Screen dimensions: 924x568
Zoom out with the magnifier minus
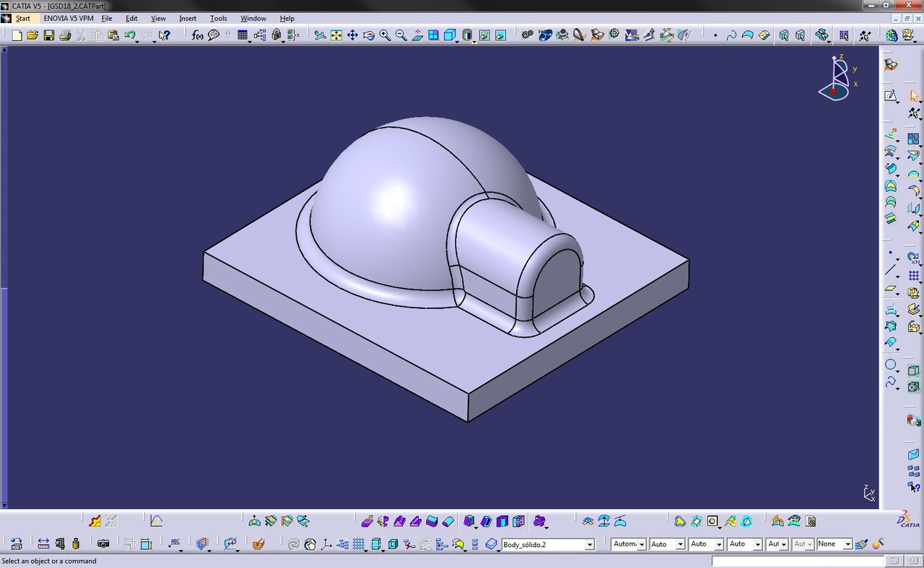tap(401, 35)
